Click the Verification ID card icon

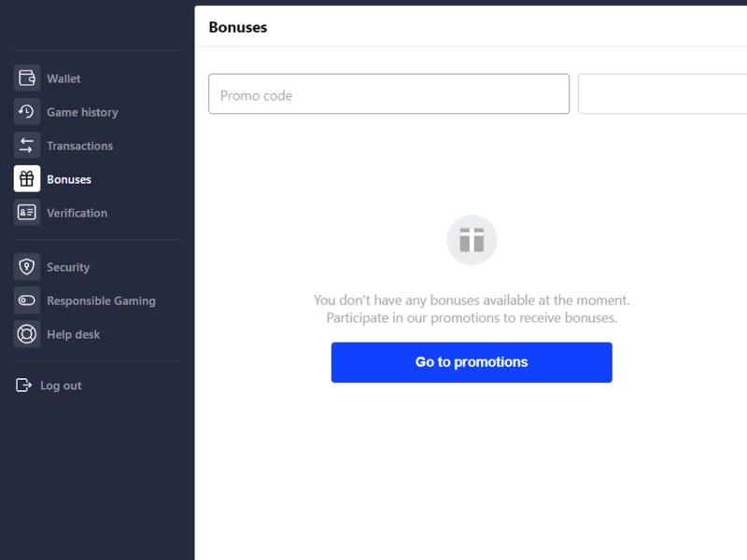point(27,213)
